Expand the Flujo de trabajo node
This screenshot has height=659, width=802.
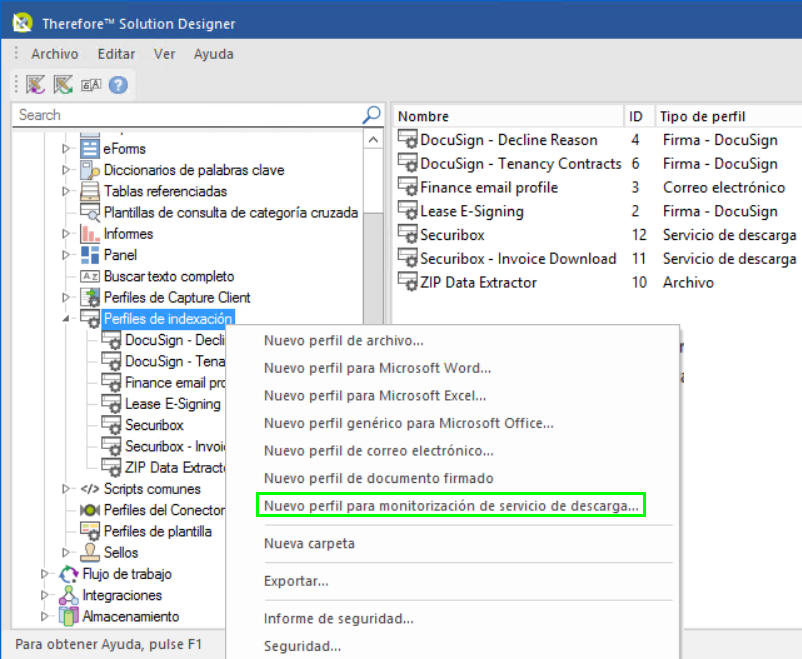(44, 574)
